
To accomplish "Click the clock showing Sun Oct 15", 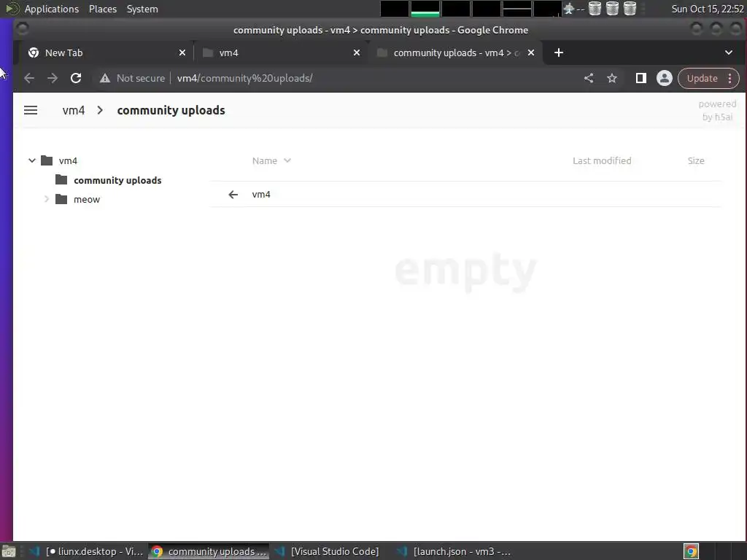I will pyautogui.click(x=708, y=9).
